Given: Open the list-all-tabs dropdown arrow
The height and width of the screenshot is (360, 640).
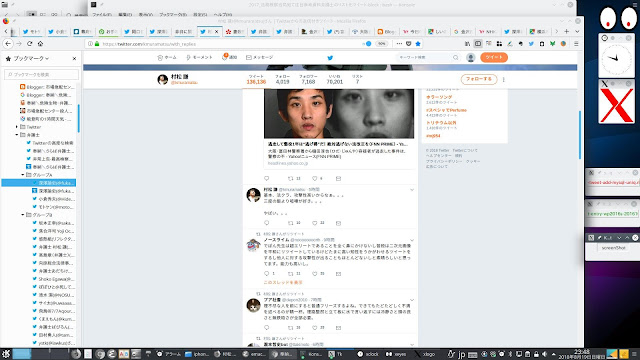Looking at the screenshot, I should tap(577, 31).
